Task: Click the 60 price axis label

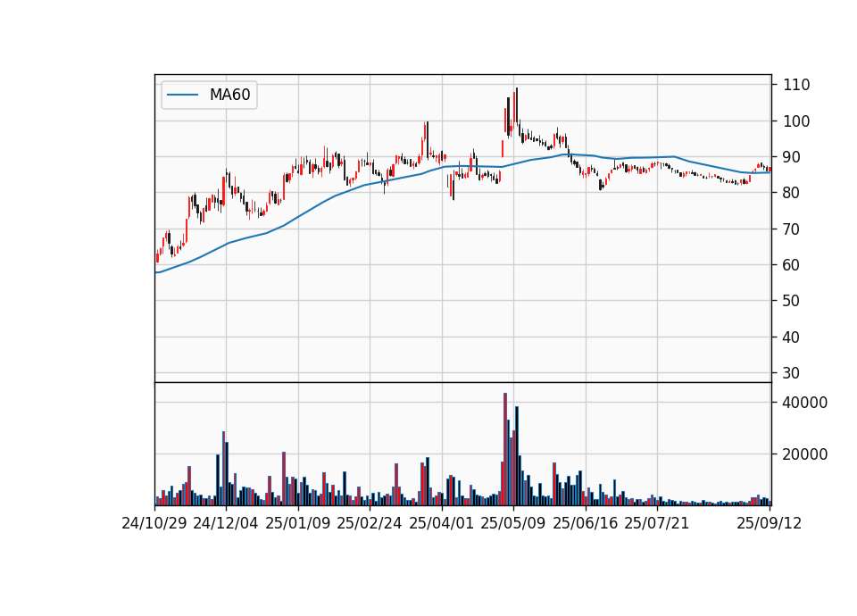Action: pos(792,264)
